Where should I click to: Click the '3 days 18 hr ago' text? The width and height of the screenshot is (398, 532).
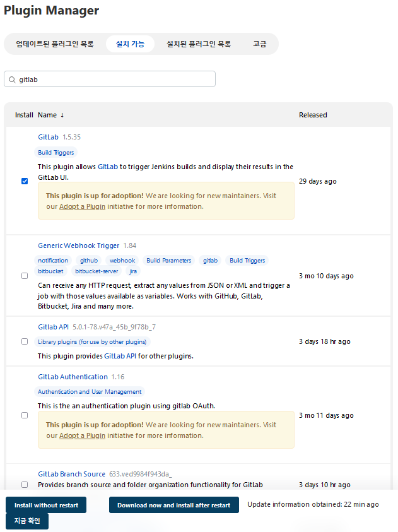pos(325,341)
